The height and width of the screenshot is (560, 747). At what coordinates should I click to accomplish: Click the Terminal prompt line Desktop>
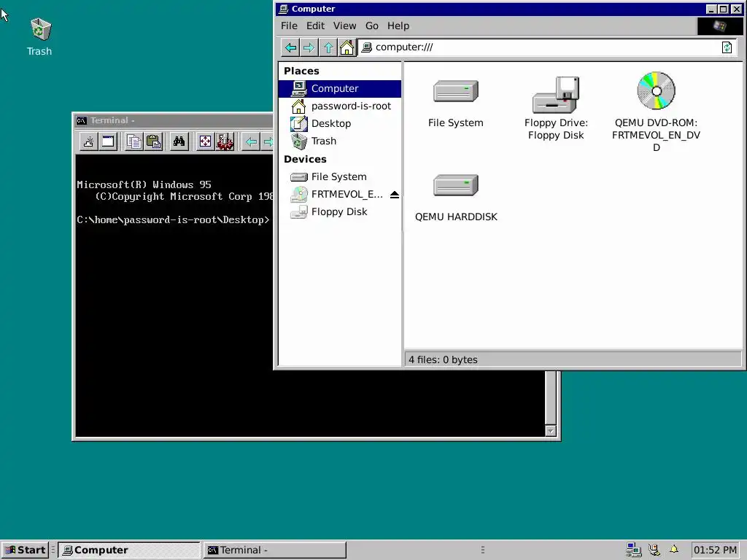coord(174,220)
